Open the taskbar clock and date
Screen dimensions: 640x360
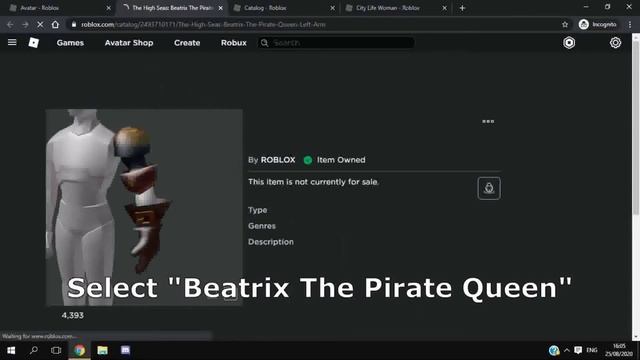click(x=619, y=350)
